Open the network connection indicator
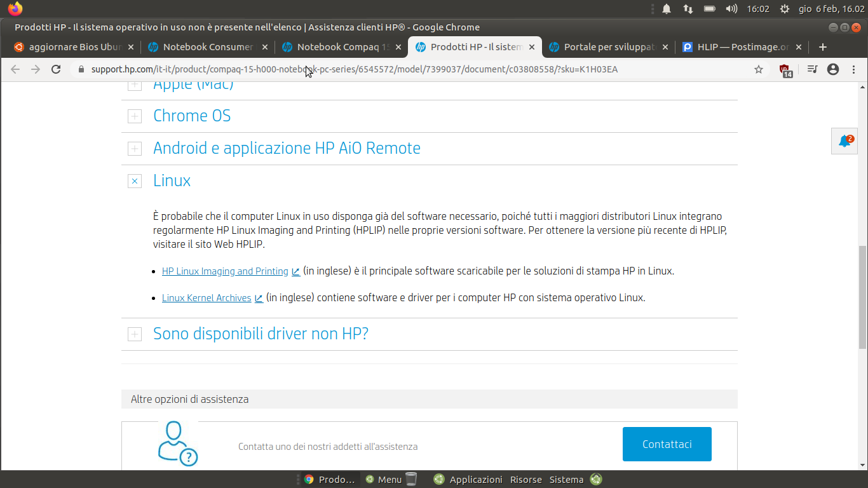Viewport: 868px width, 488px height. coord(688,9)
